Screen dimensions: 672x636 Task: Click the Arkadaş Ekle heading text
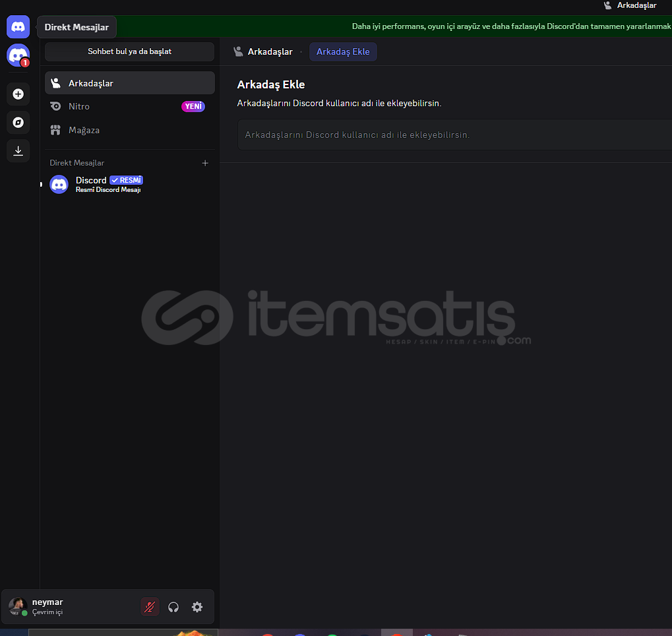(271, 84)
